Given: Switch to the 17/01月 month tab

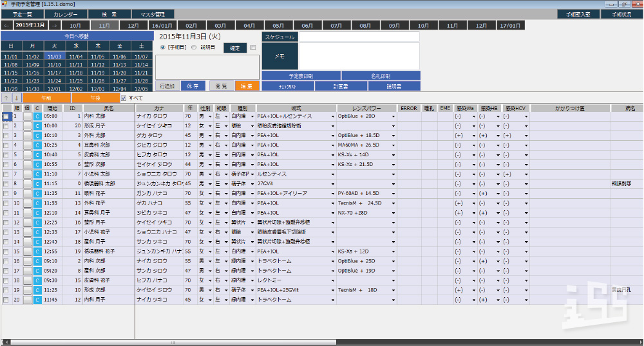Looking at the screenshot, I should coord(511,26).
